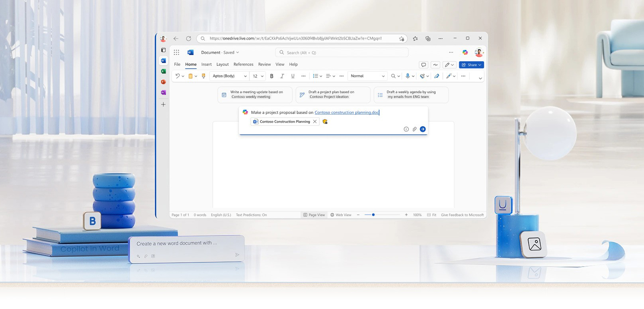The height and width of the screenshot is (309, 644).
Task: Go back with the browser back arrow
Action: click(x=176, y=38)
